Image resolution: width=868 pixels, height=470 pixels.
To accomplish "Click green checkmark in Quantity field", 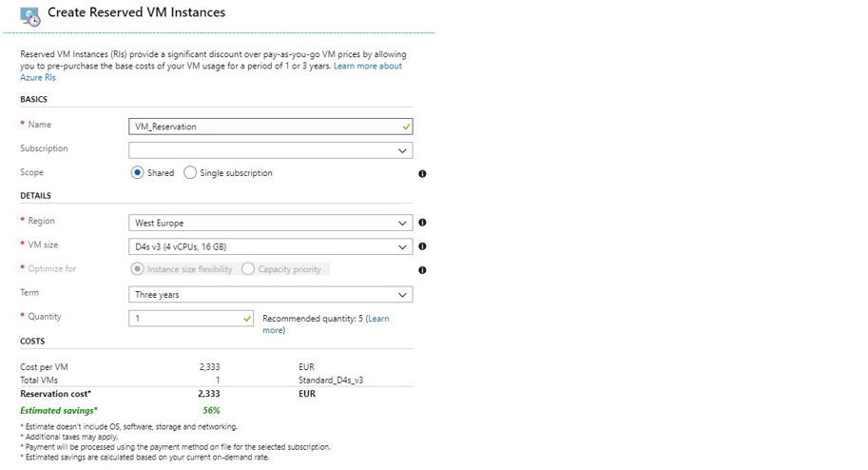I will (x=247, y=319).
